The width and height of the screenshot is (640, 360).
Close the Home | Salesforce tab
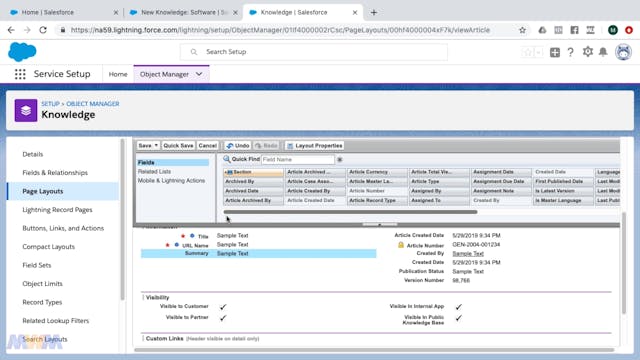(x=116, y=13)
